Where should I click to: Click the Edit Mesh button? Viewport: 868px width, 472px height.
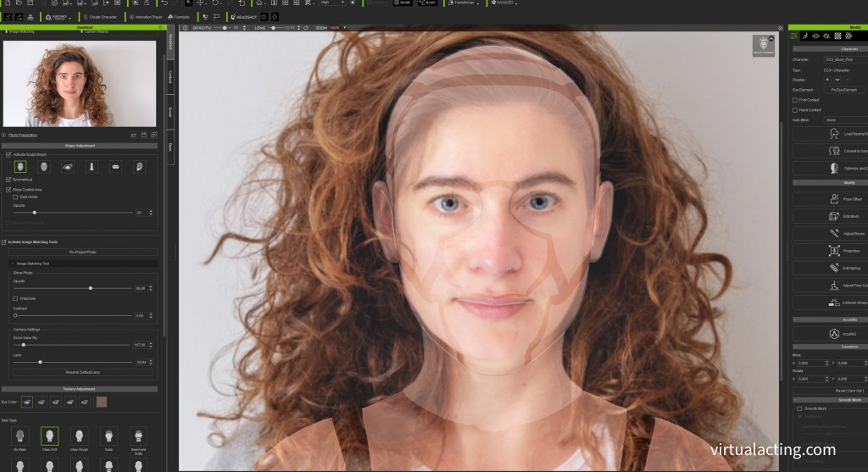(x=831, y=216)
